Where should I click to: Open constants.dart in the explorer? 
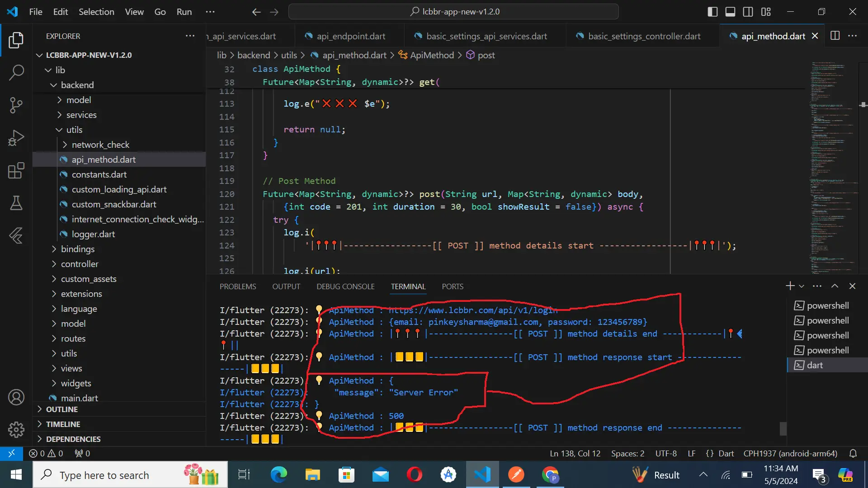coord(99,174)
